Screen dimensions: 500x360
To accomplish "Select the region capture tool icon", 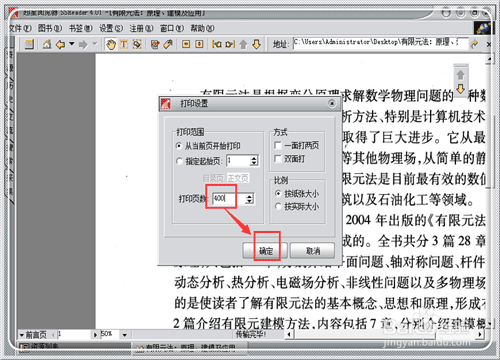I will point(137,44).
